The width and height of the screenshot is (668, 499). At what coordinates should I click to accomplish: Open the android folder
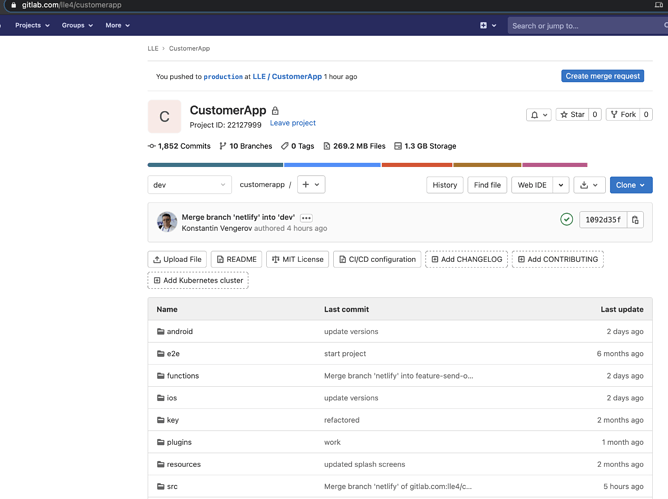tap(180, 332)
